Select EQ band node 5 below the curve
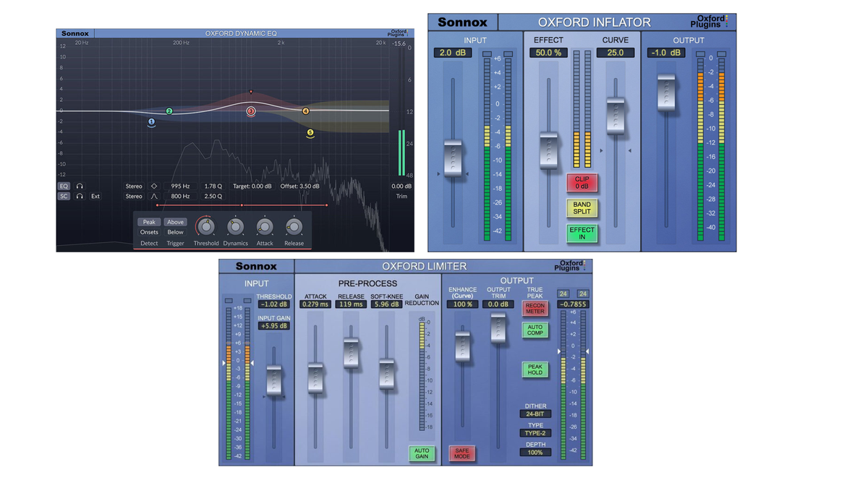Screen dimensions: 868x488 tap(310, 131)
